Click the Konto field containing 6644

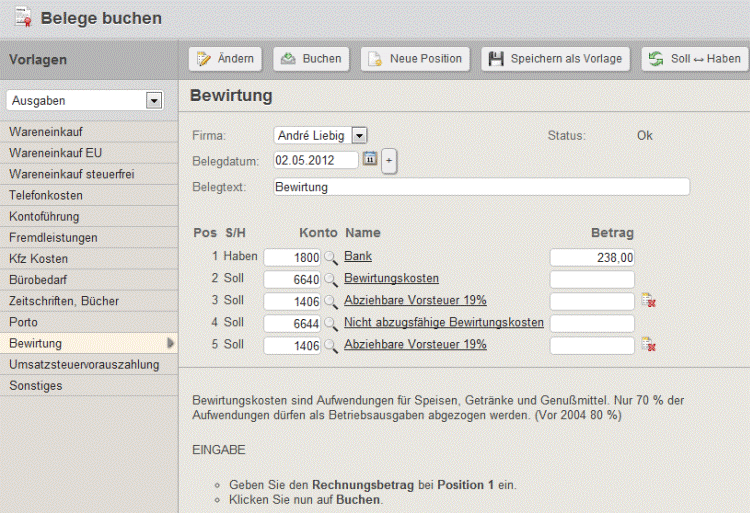tap(292, 324)
